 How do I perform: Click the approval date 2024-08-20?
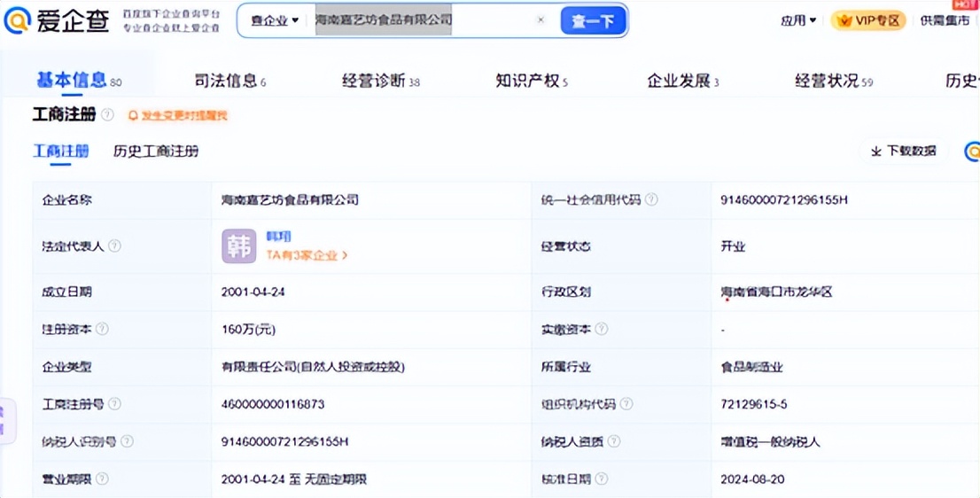click(752, 479)
